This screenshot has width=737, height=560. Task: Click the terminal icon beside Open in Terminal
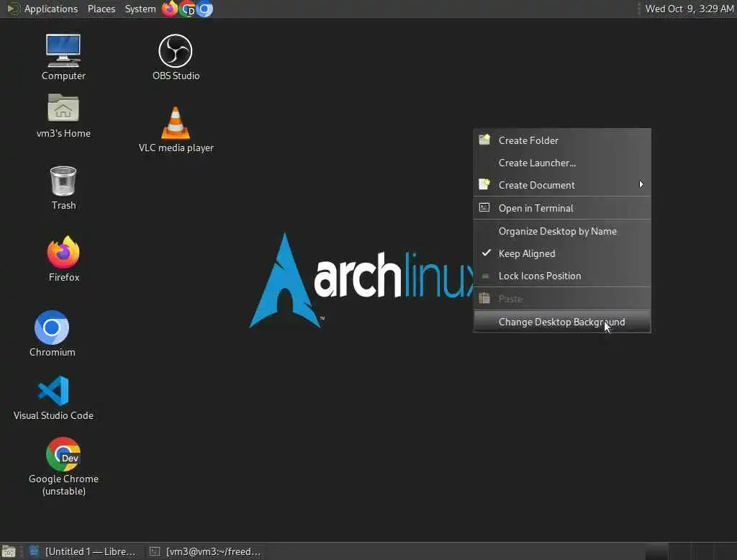[484, 207]
